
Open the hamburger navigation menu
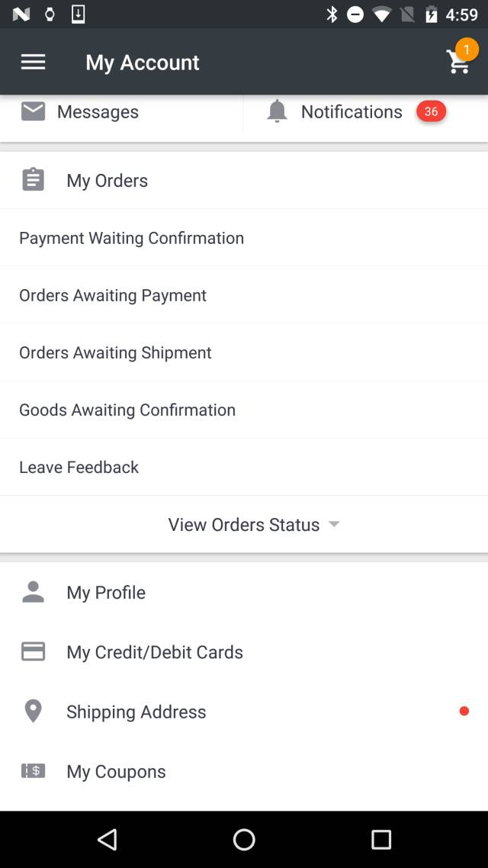coord(33,62)
